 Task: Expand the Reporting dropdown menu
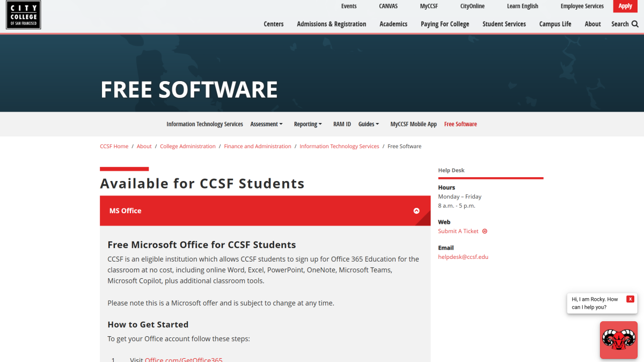coord(308,124)
